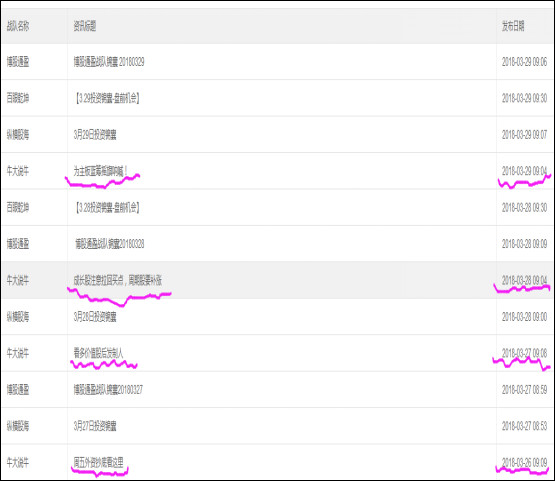The image size is (556, 482).
Task: Open the 3月27日投资锦囊 title
Action: coord(95,426)
